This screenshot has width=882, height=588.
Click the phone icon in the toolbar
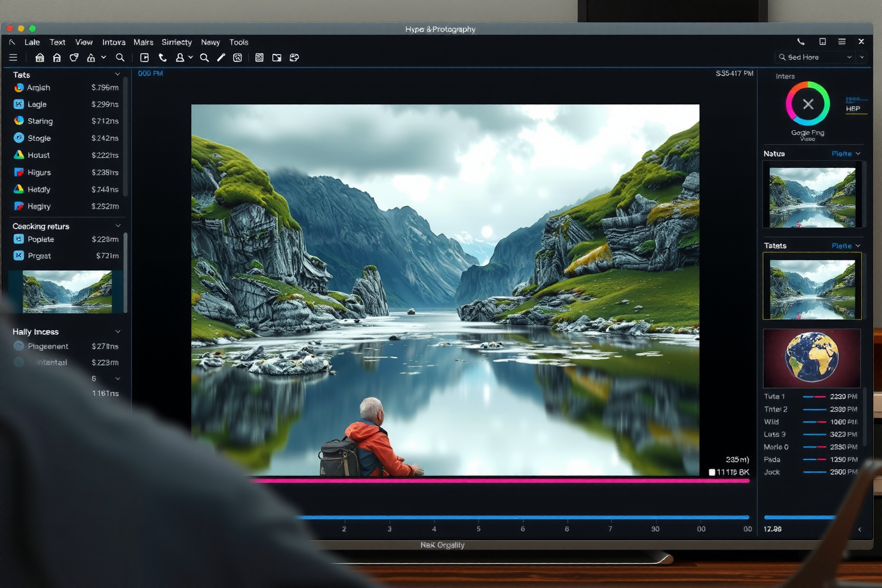click(x=163, y=57)
